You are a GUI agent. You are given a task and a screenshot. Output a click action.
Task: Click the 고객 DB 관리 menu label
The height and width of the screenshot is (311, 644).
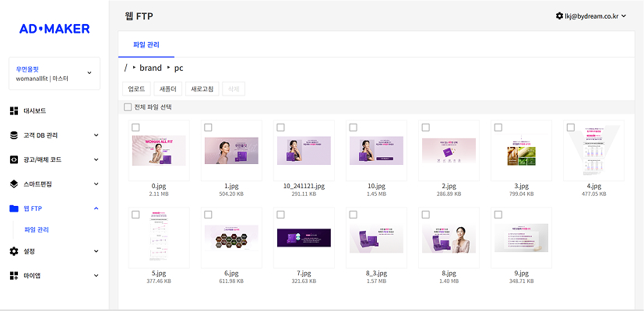[x=40, y=135]
